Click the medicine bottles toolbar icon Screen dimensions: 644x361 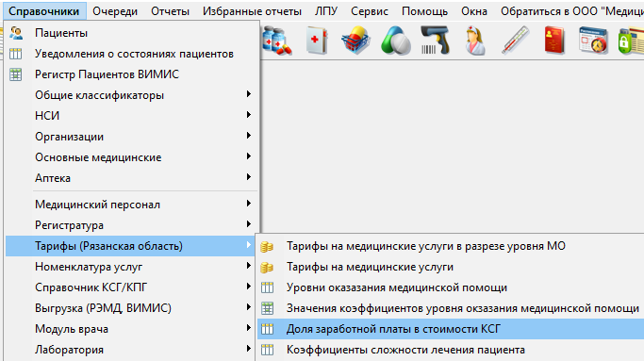[x=277, y=41]
